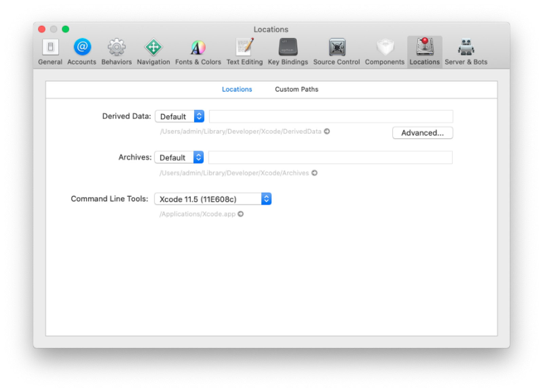
Task: Switch to Navigation preferences
Action: [x=153, y=52]
